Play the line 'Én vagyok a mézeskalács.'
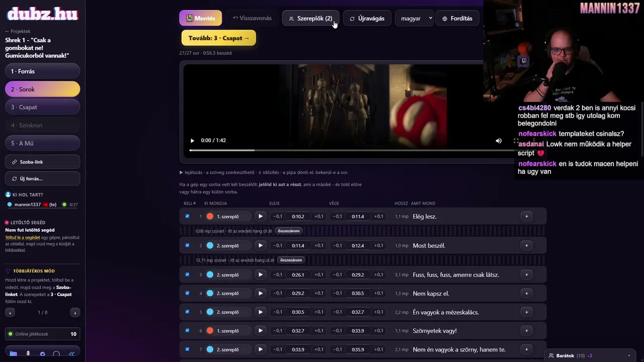644x362 pixels. coord(260,312)
